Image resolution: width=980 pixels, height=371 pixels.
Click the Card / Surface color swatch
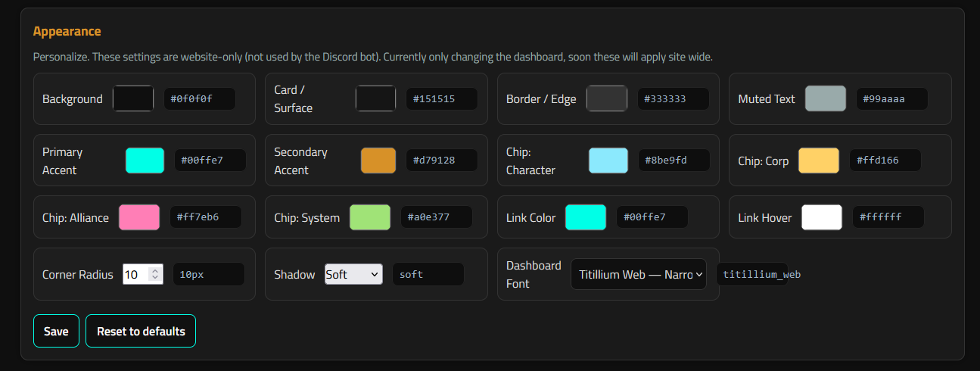(375, 98)
